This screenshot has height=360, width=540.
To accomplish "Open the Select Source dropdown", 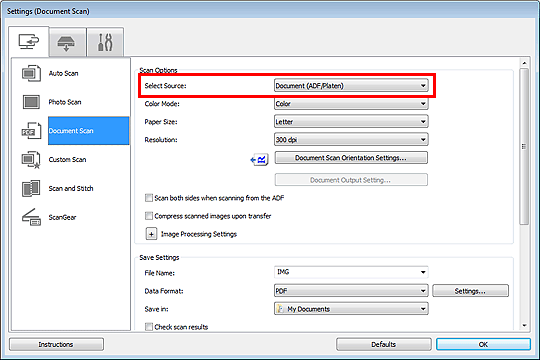I will pos(351,86).
